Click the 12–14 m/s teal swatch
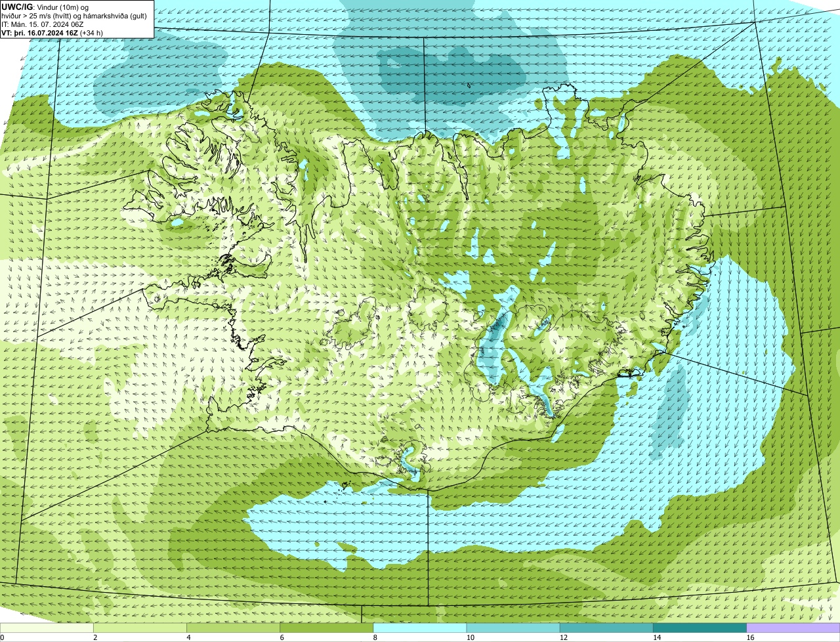This screenshot has height=642, width=840. pyautogui.click(x=606, y=628)
